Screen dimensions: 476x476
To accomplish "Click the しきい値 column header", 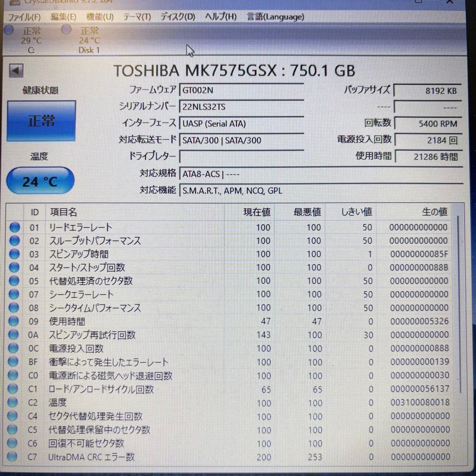I will [351, 212].
